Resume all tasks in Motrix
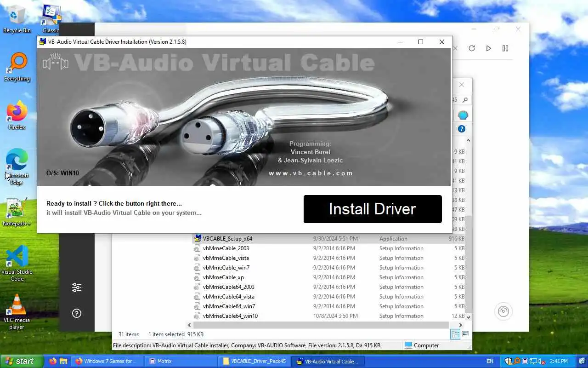The image size is (588, 368). tap(489, 48)
